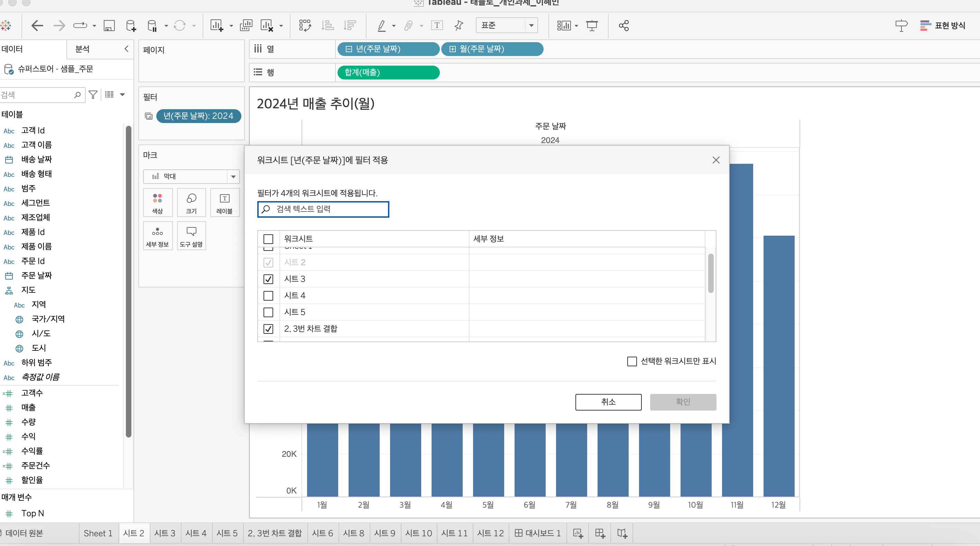Viewport: 980px width, 546px height.
Task: Enable 선택한 워크시트만 표시 checkbox
Action: (x=632, y=361)
